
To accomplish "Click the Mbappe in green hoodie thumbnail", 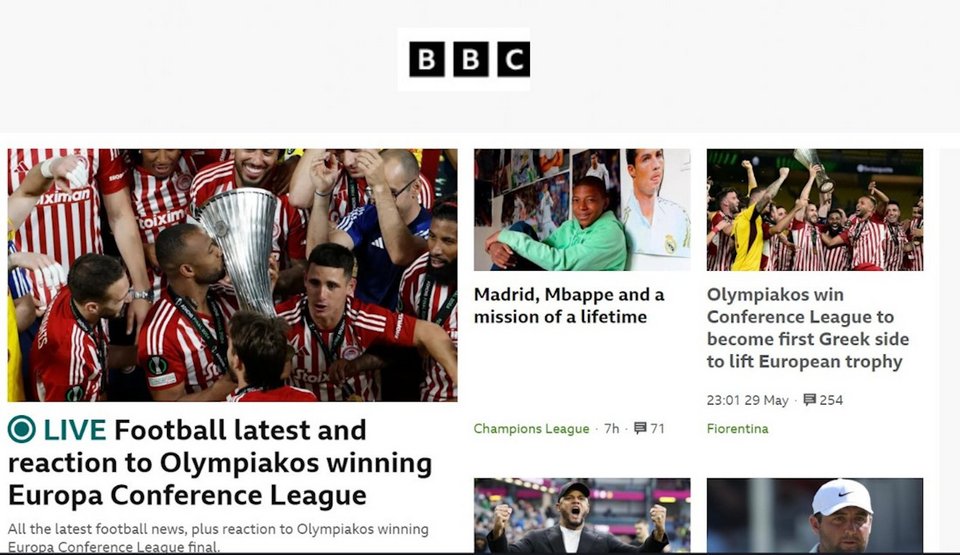I will [x=582, y=210].
